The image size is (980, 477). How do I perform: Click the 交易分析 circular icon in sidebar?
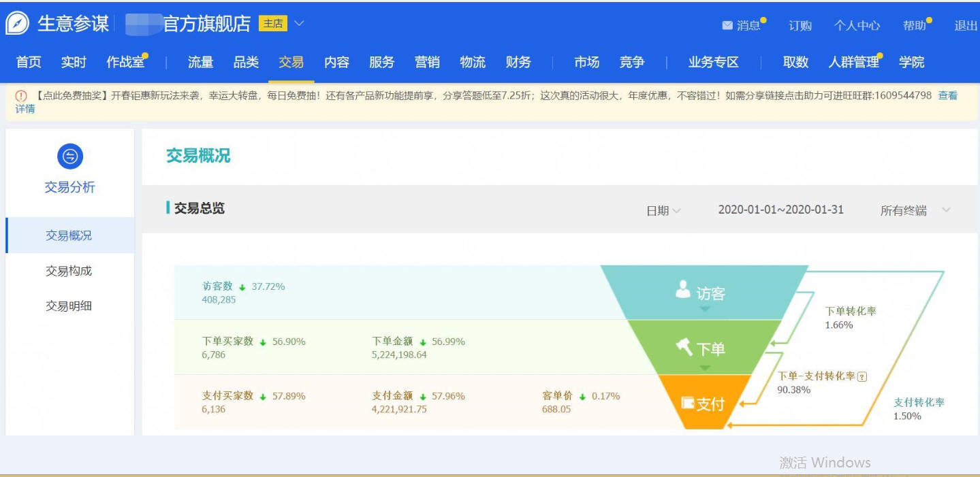click(70, 157)
